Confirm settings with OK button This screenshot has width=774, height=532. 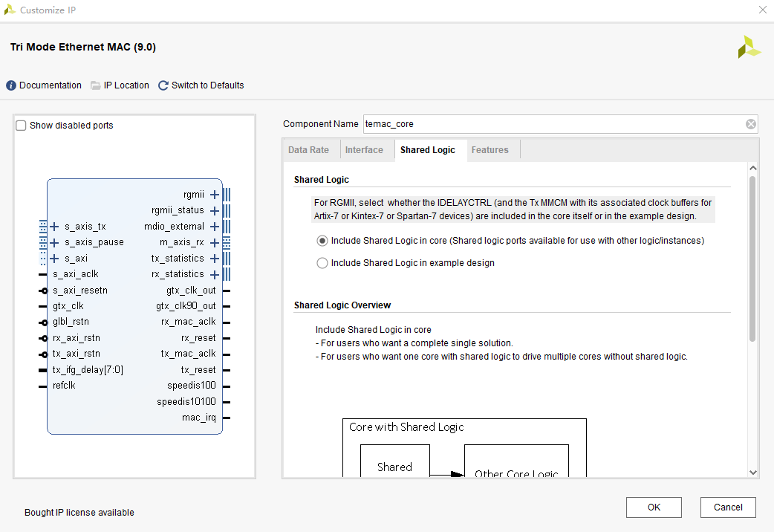point(654,507)
